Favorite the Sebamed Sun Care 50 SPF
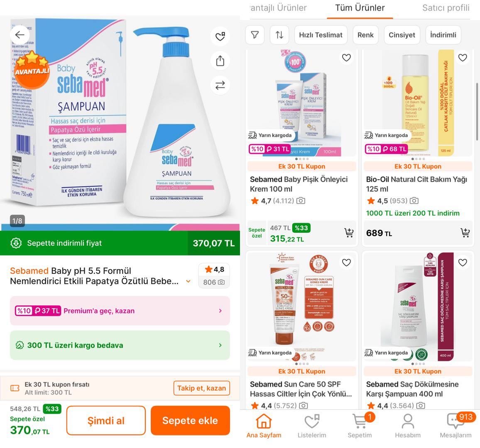Screen dimensions: 480x448 point(346,263)
